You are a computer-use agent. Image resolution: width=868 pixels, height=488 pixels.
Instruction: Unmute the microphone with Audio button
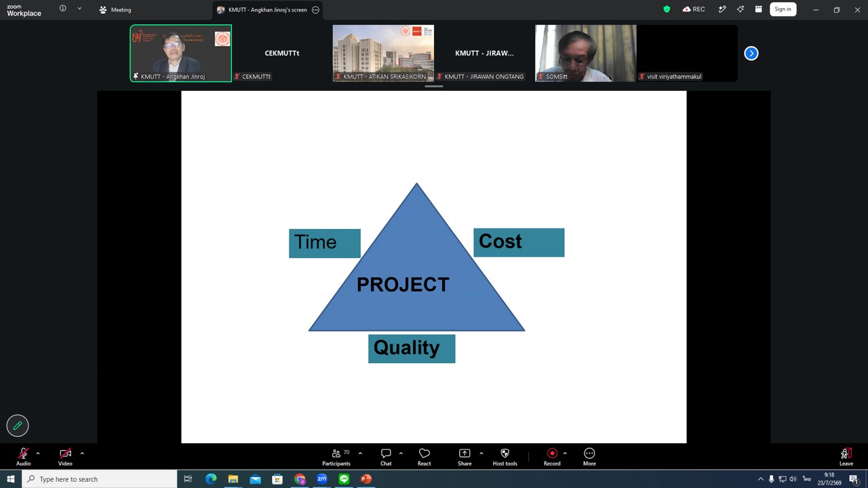click(x=23, y=457)
